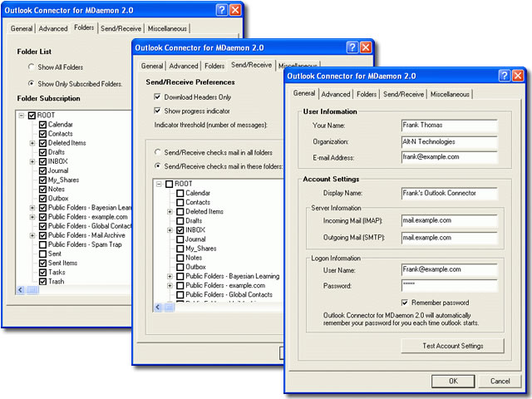Click the help button in the Folders window
The width and height of the screenshot is (532, 399).
pyautogui.click(x=222, y=10)
